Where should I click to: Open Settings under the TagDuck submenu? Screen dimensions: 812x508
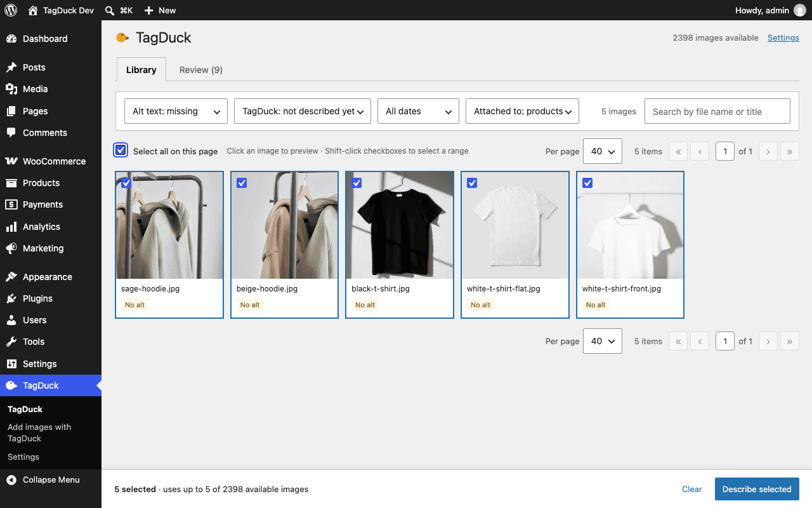23,457
